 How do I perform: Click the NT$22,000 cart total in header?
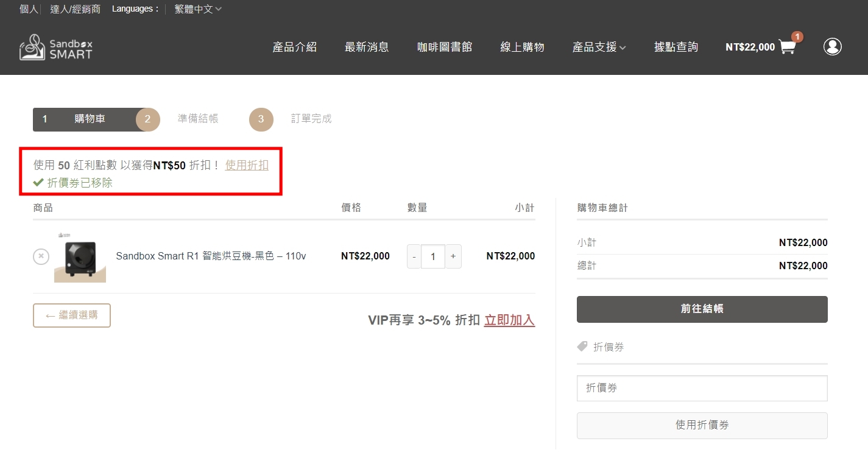click(750, 48)
